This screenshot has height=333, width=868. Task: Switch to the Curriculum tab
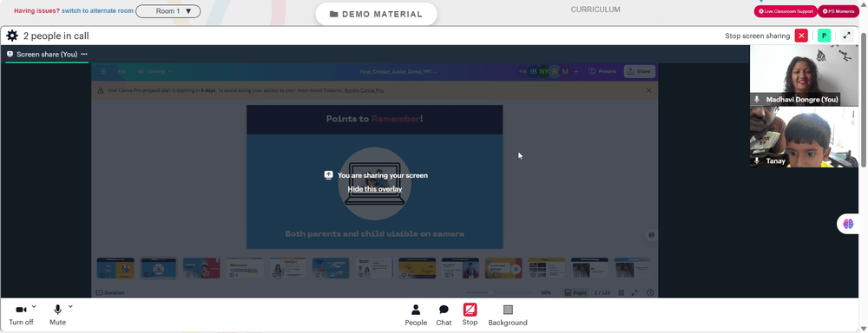point(595,10)
